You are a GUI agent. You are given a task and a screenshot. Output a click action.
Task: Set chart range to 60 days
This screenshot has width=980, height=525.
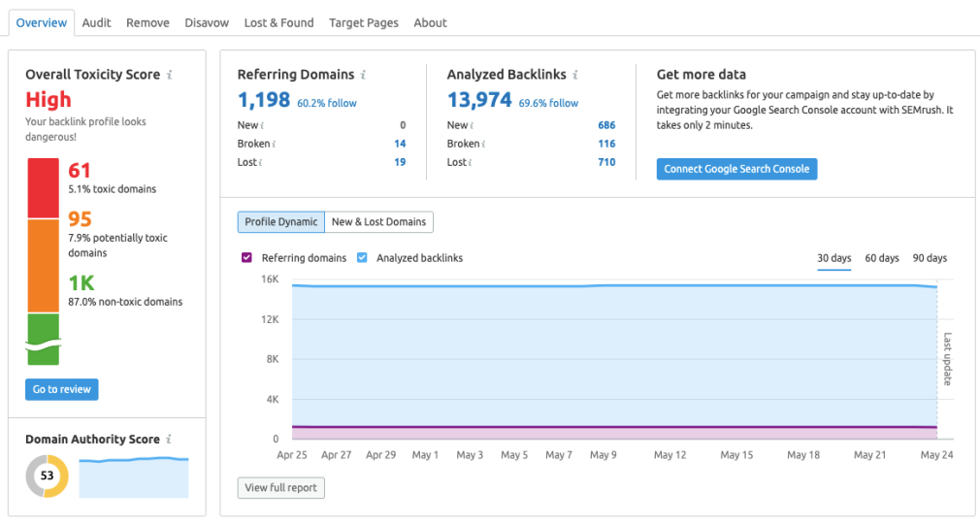pyautogui.click(x=882, y=258)
